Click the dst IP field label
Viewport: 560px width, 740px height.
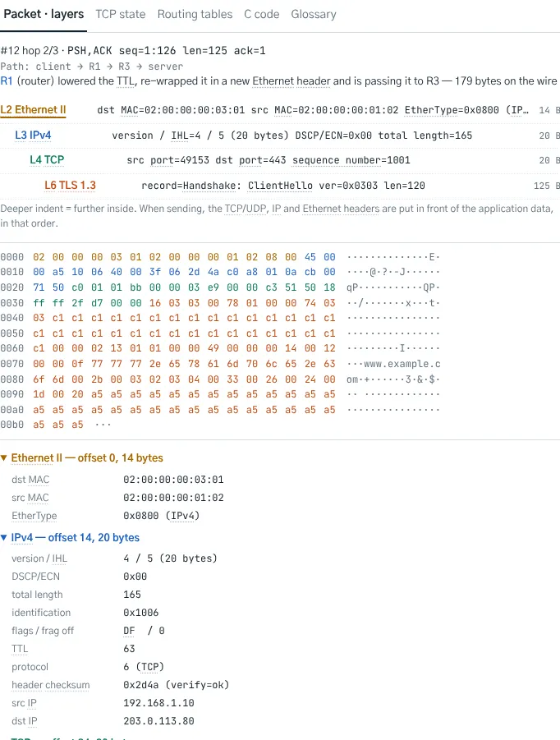coord(24,721)
